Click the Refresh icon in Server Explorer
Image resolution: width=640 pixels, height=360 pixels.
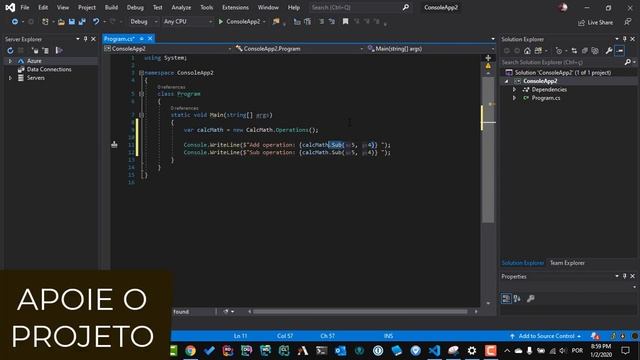10,50
